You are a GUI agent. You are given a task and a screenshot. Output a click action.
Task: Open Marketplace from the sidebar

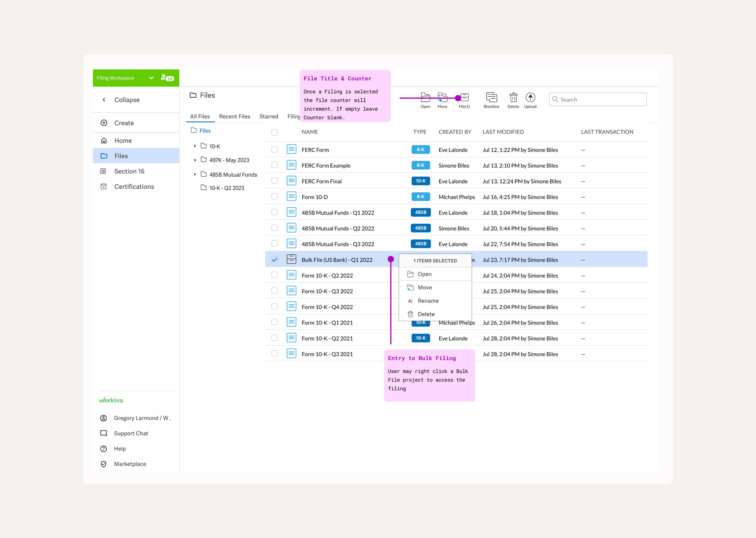point(130,464)
